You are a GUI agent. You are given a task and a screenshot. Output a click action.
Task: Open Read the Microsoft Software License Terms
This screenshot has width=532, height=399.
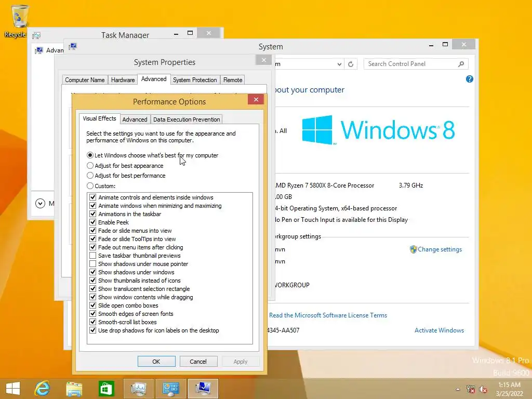pos(328,315)
